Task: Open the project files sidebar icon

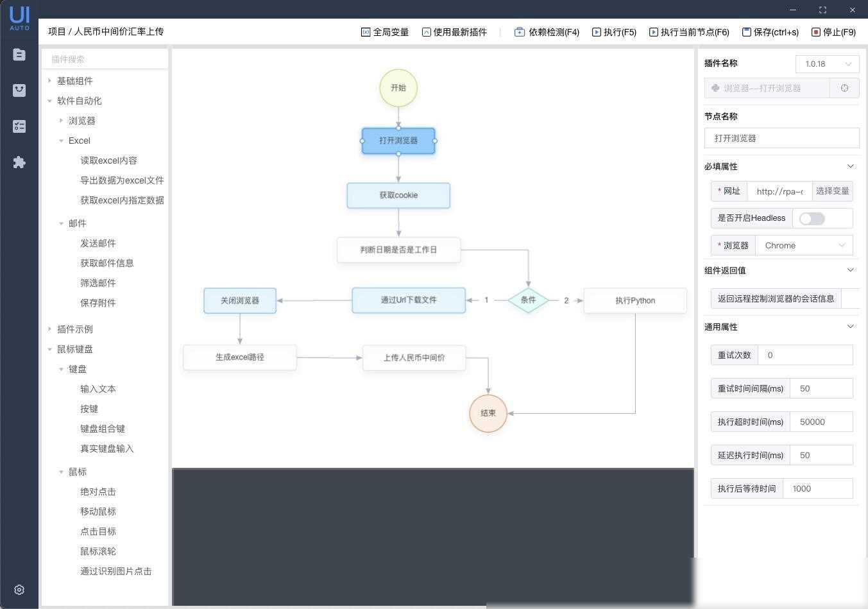Action: tap(19, 55)
